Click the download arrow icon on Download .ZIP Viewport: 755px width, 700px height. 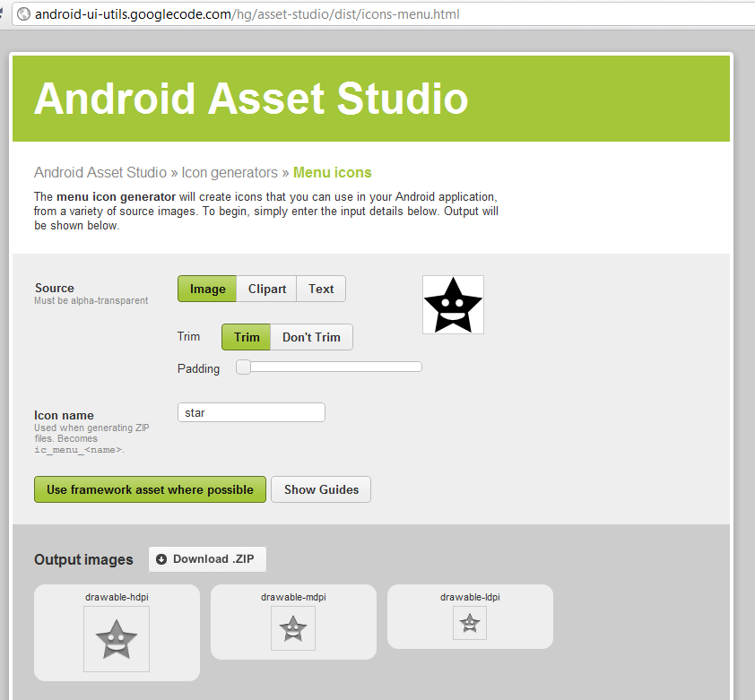(x=161, y=558)
